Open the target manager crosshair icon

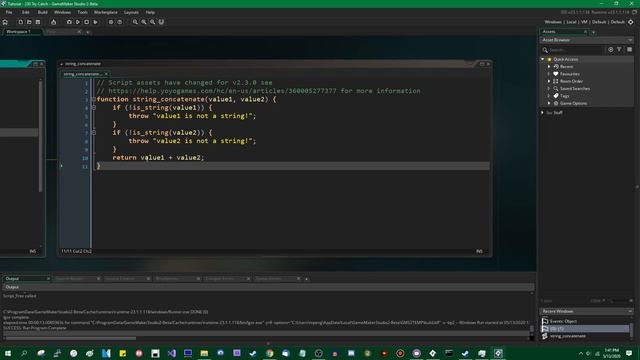coord(631,22)
